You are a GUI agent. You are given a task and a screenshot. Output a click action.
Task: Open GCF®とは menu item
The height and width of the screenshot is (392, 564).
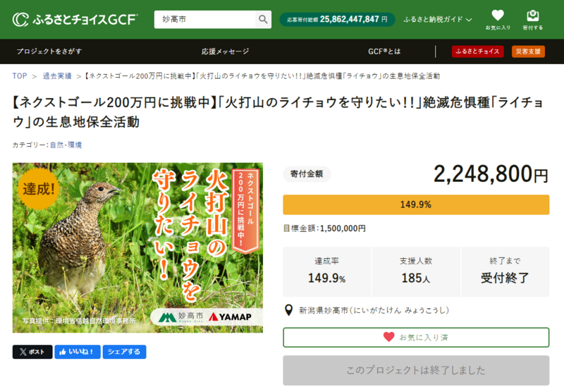[384, 51]
